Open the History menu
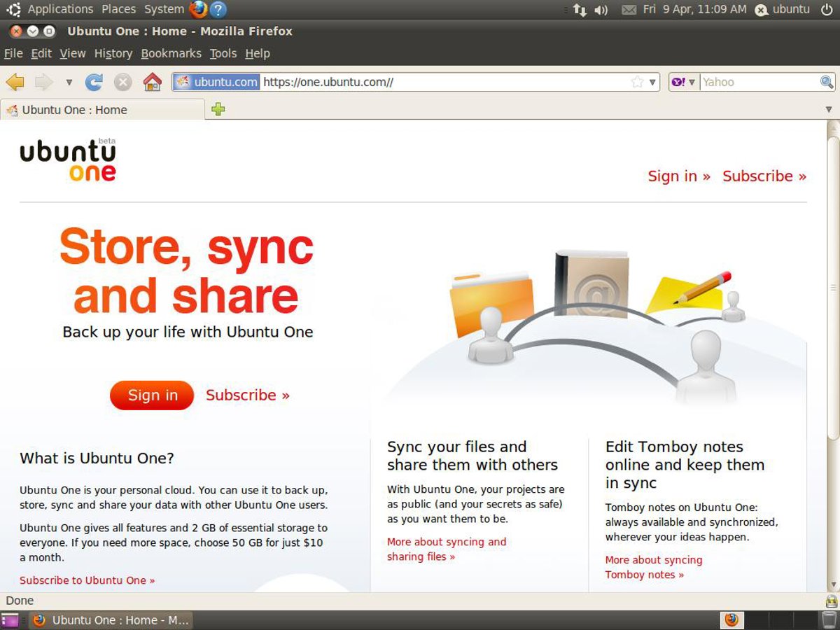 pyautogui.click(x=113, y=53)
